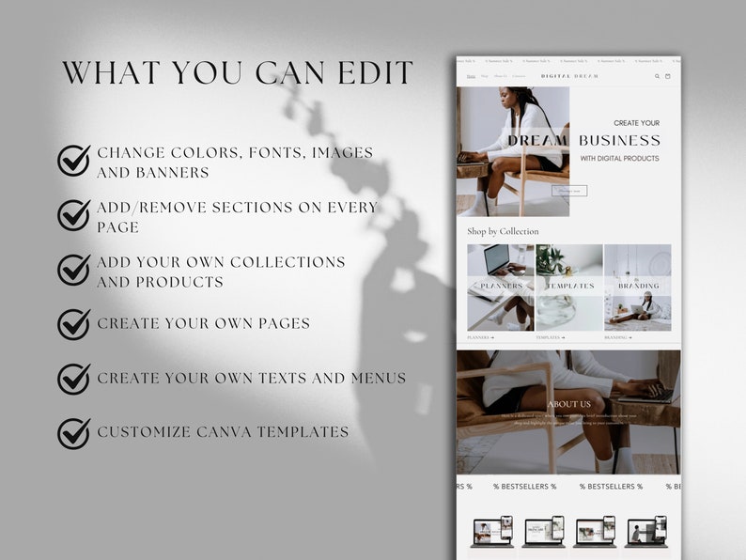Click the text Change Colors, Fonts, Images and Banners
746x560 pixels.
tap(235, 163)
